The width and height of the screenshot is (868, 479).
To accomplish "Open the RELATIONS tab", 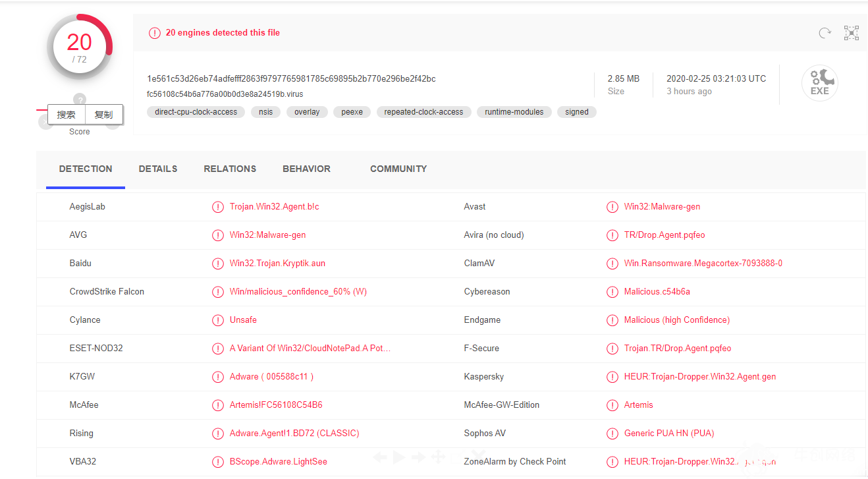I will [x=230, y=169].
